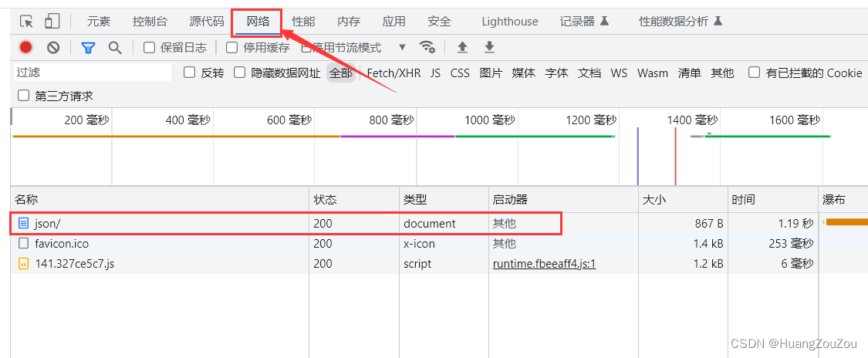Screen dimensions: 868x358
Task: Select the json/ request row
Action: (440, 224)
